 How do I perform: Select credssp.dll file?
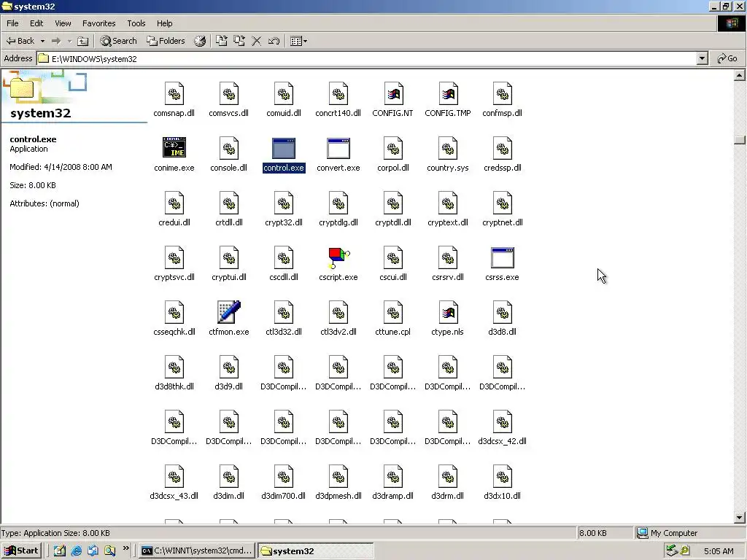[x=503, y=155]
